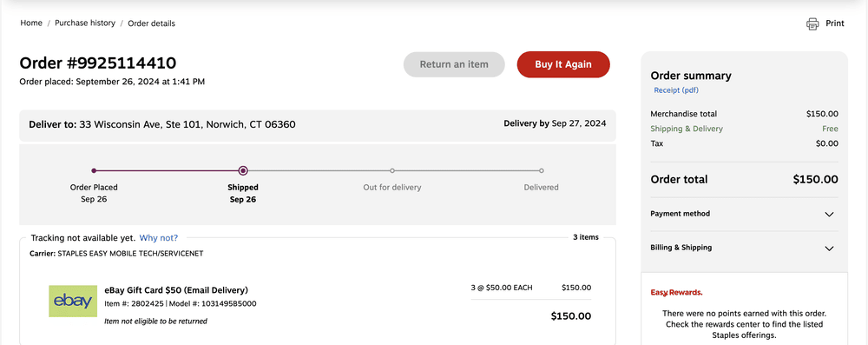Select the Order Placed progress marker
The height and width of the screenshot is (345, 868).
94,171
